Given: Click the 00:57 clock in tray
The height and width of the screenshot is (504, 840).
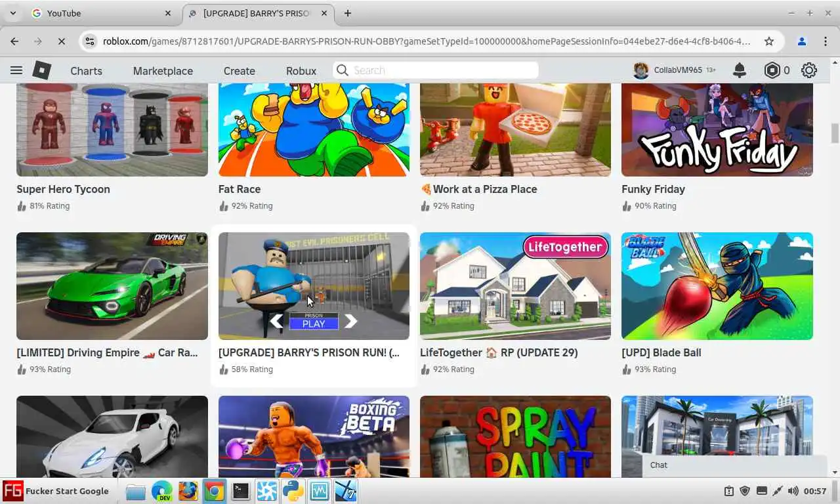Looking at the screenshot, I should point(815,491).
